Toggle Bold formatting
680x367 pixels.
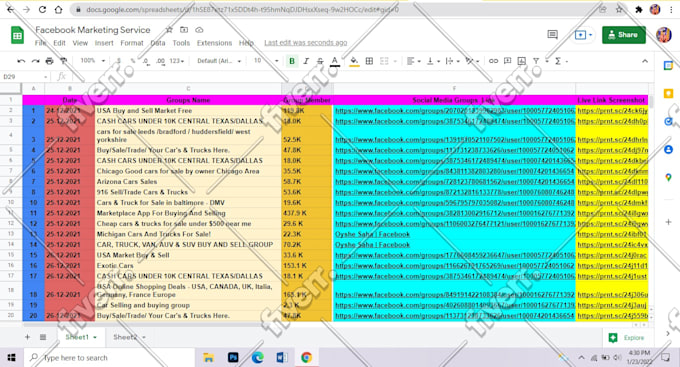(x=292, y=61)
